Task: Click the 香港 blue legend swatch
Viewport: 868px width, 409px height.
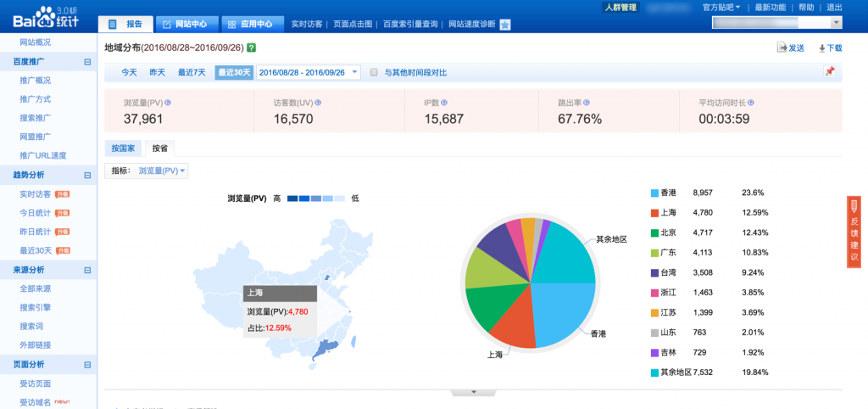Action: click(x=654, y=193)
